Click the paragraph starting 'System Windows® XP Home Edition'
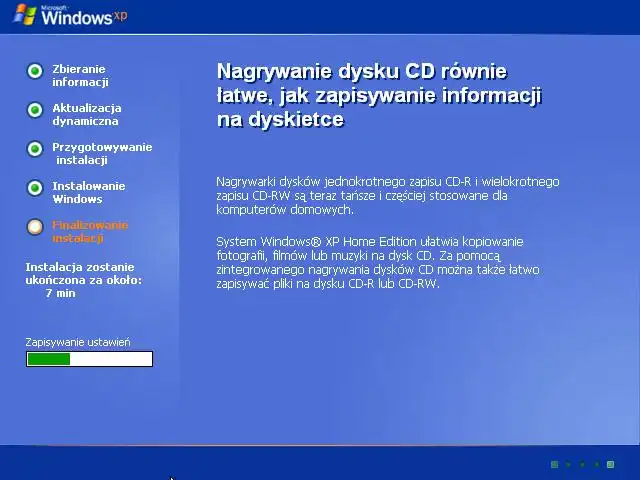 pyautogui.click(x=378, y=262)
